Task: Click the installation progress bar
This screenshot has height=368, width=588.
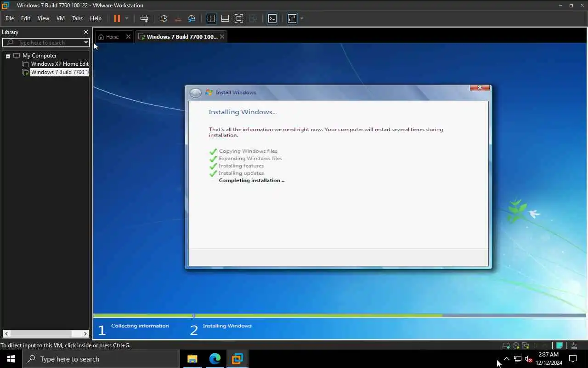Action: tap(339, 316)
